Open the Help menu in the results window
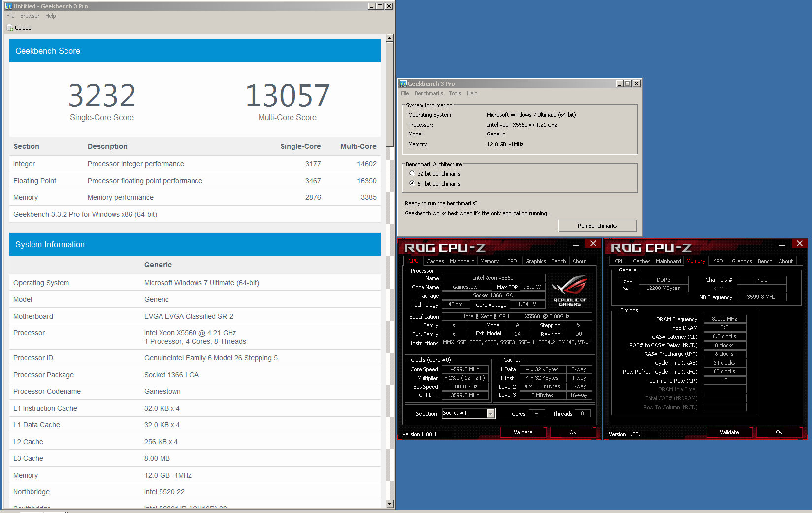812x513 pixels. pyautogui.click(x=51, y=16)
